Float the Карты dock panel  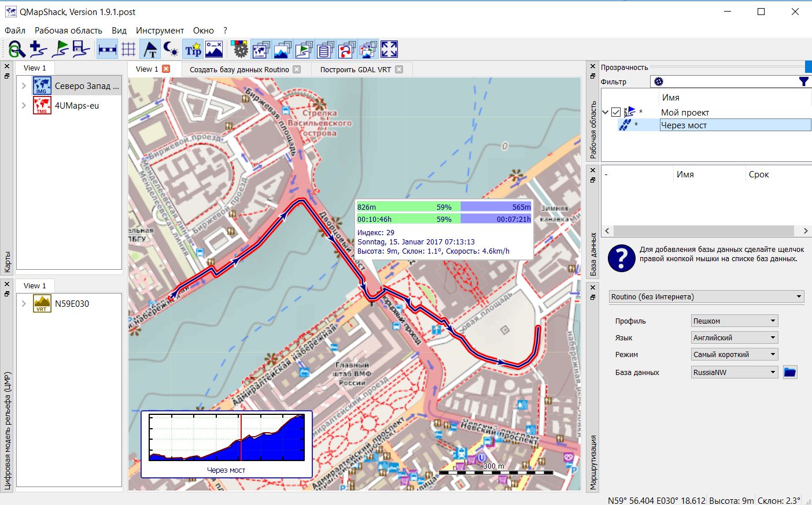tap(7, 76)
